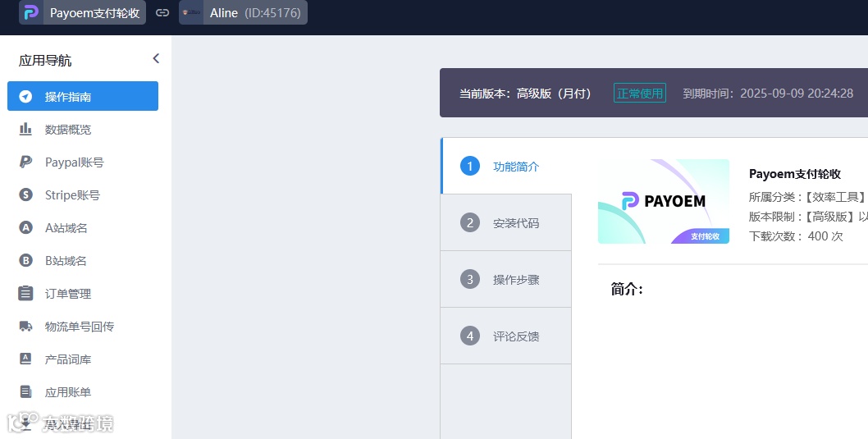Click the truck icon beside 物流单号回传
Image resolution: width=868 pixels, height=439 pixels.
click(x=25, y=326)
